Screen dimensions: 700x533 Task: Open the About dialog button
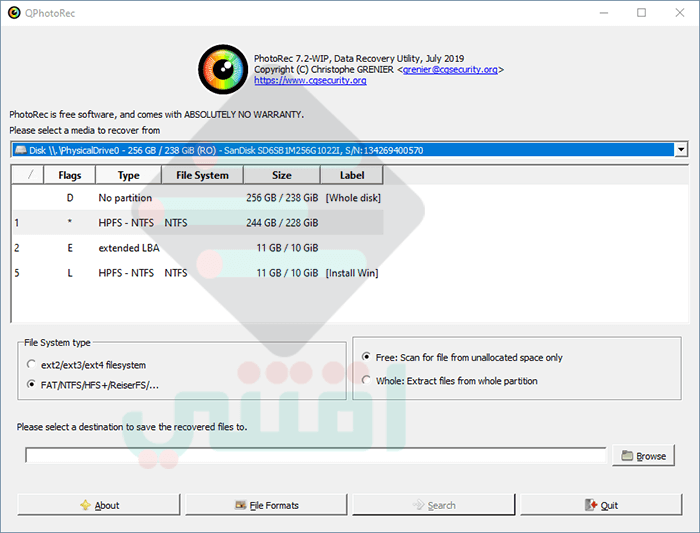[x=99, y=505]
